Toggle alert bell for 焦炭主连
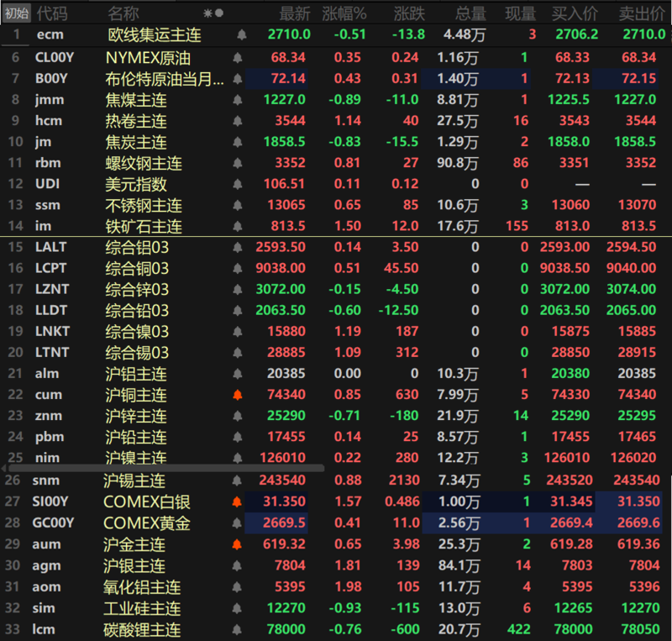 tap(238, 141)
